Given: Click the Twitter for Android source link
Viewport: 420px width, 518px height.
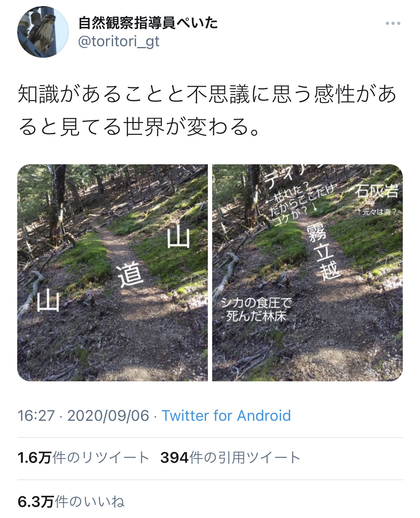Looking at the screenshot, I should pos(226,416).
